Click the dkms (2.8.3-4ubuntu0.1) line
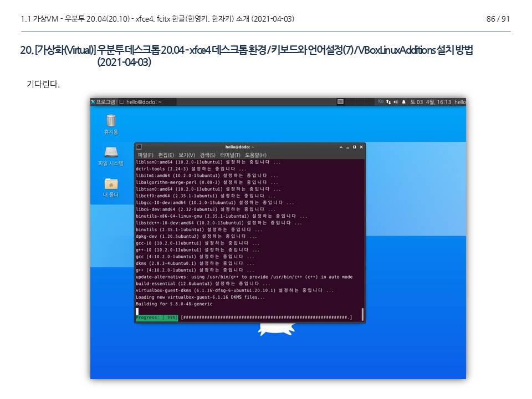This screenshot has width=532, height=399. (195, 263)
